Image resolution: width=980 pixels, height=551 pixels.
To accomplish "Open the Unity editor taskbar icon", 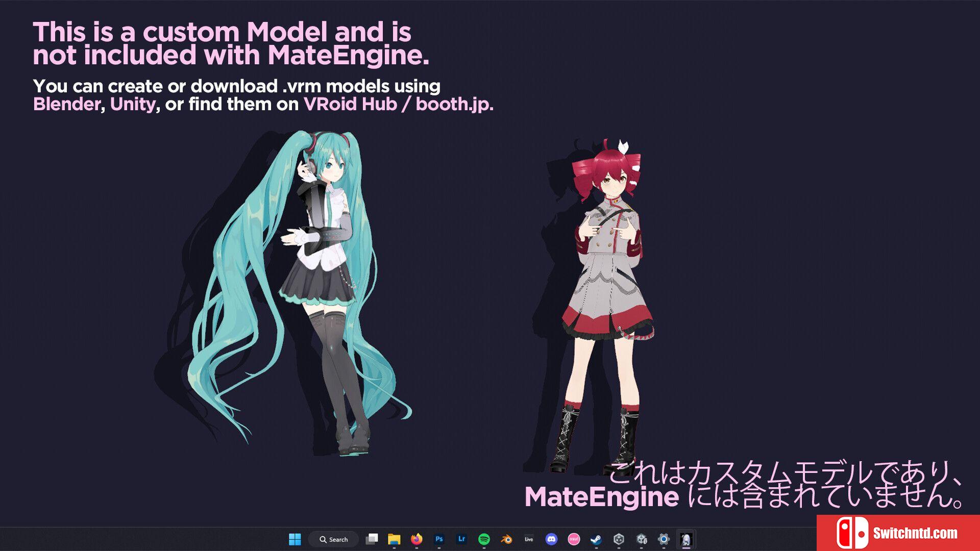I will tap(642, 539).
